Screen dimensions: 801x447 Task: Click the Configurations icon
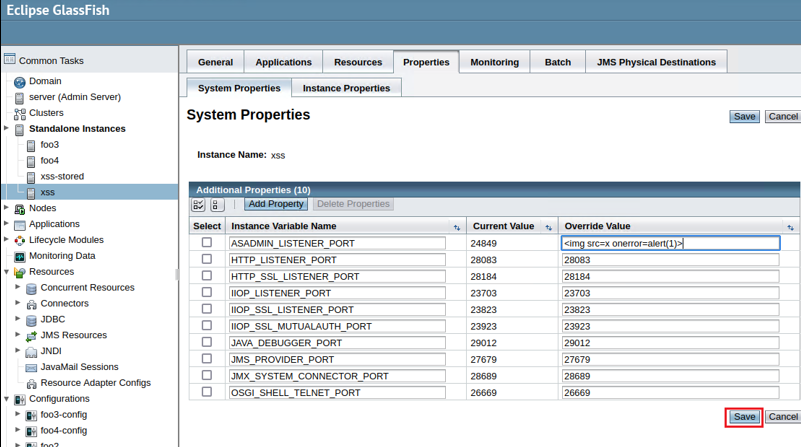pyautogui.click(x=19, y=399)
